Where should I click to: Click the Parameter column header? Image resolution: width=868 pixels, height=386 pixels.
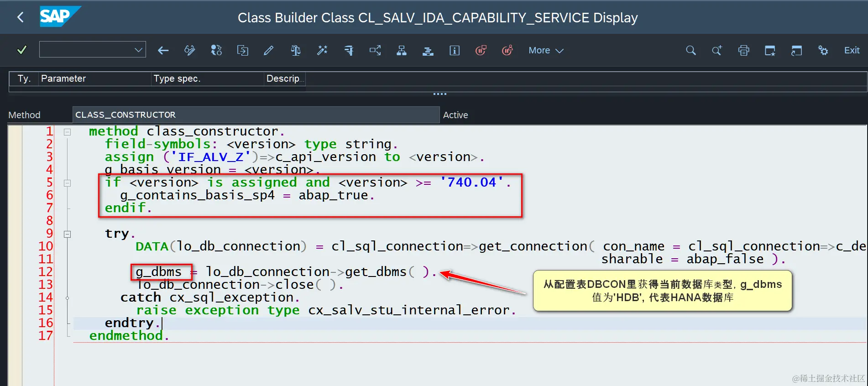coord(94,78)
